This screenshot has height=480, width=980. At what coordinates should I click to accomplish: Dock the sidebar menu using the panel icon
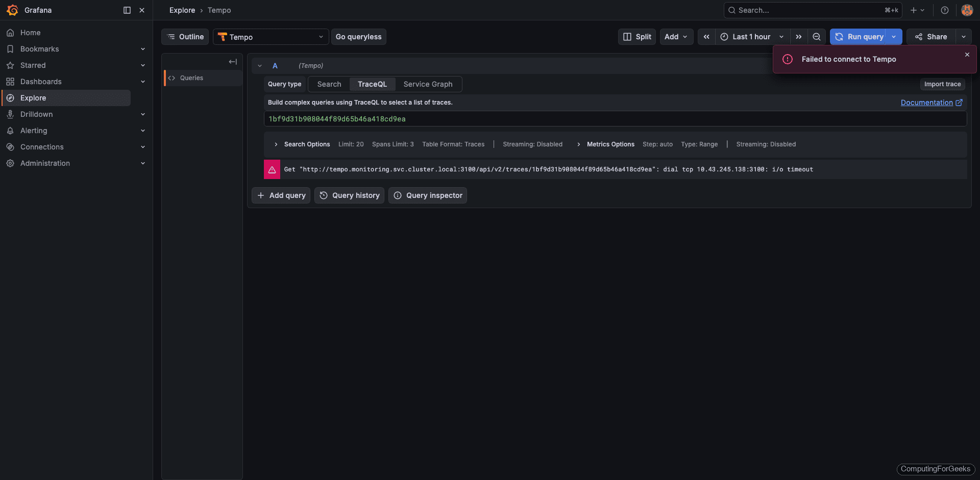click(127, 10)
